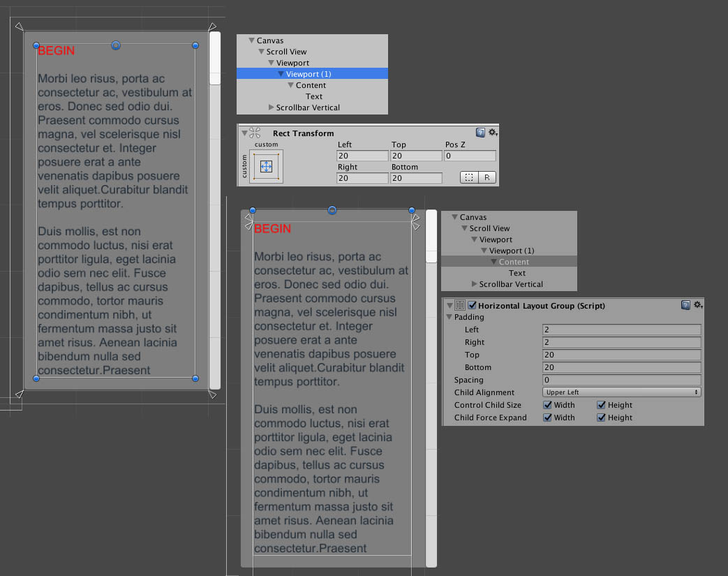Collapse the Padding section
Image resolution: width=728 pixels, height=576 pixels.
click(450, 316)
